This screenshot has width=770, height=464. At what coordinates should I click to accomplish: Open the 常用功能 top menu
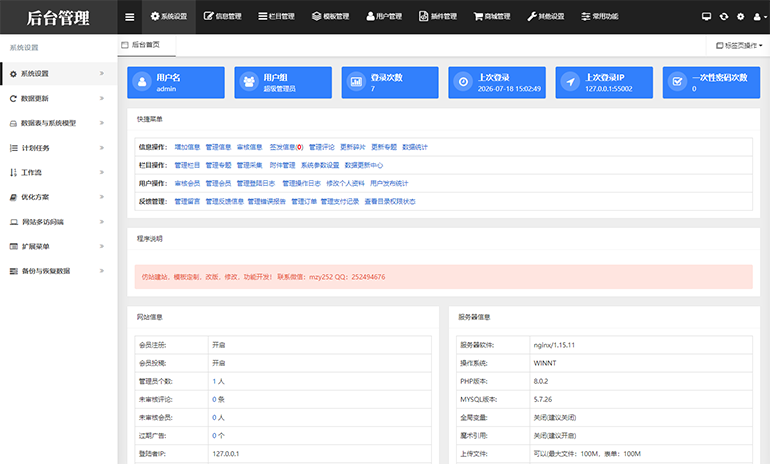click(x=600, y=17)
